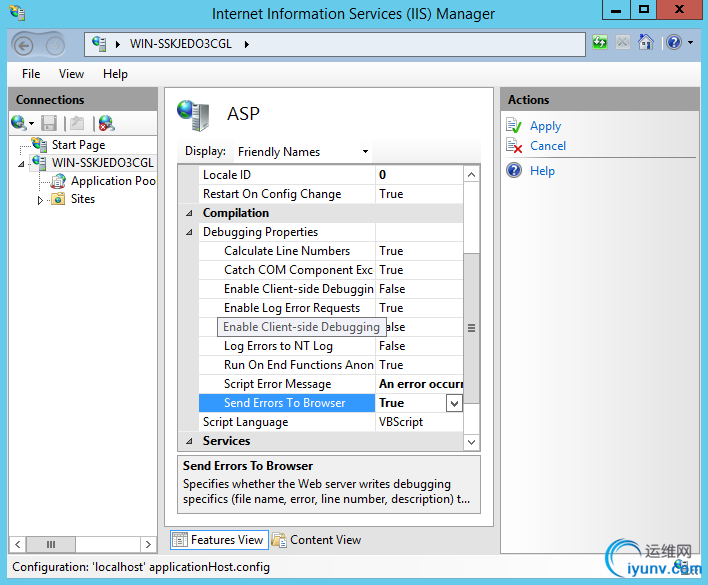Click Save Connections disk icon

[49, 123]
